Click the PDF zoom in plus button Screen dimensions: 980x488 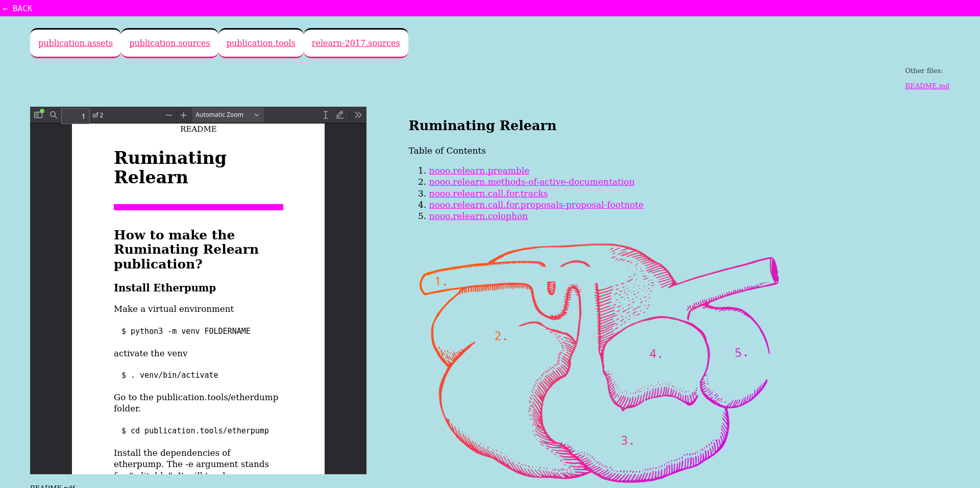(x=184, y=115)
